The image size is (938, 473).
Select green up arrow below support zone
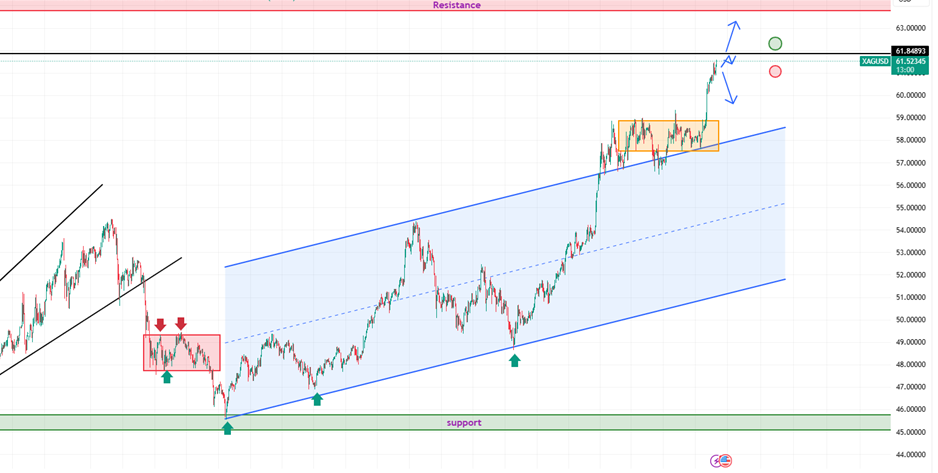point(227,428)
